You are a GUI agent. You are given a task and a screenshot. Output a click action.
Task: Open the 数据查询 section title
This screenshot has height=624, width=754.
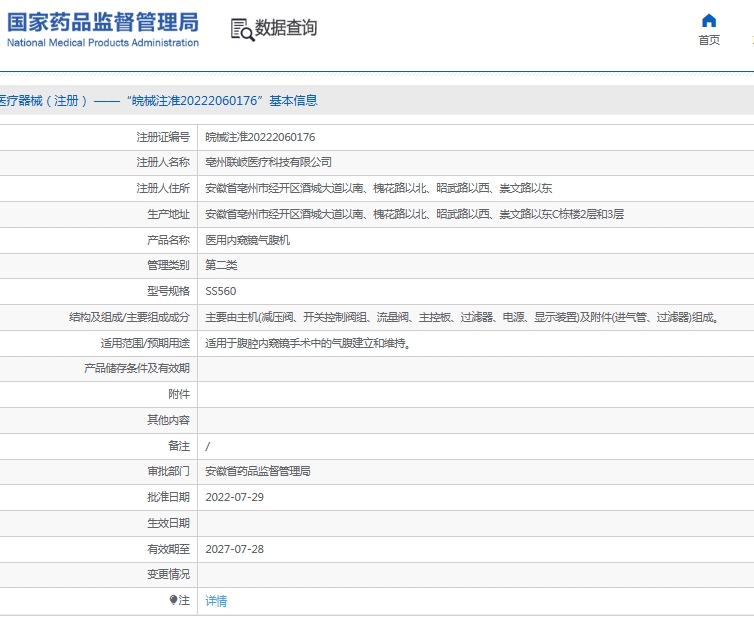286,28
